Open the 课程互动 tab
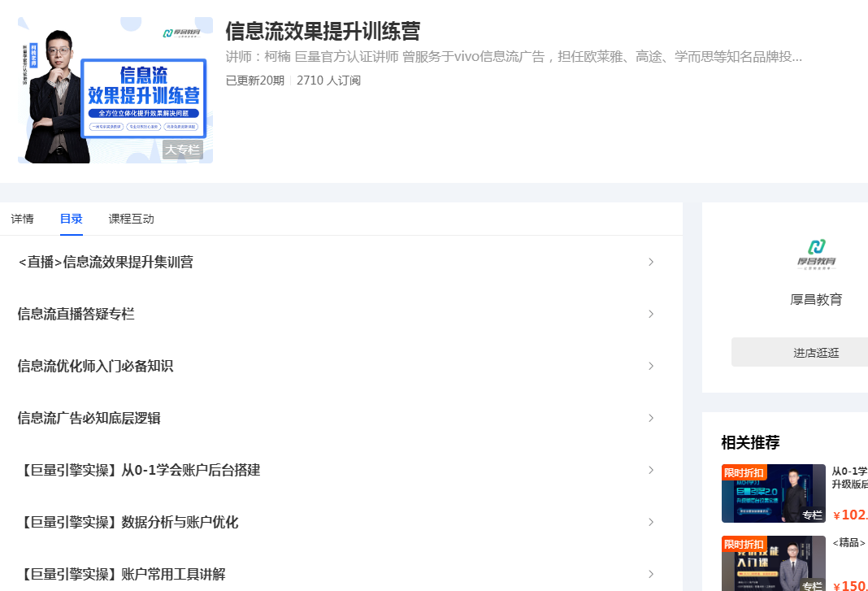Image resolution: width=868 pixels, height=591 pixels. point(131,219)
